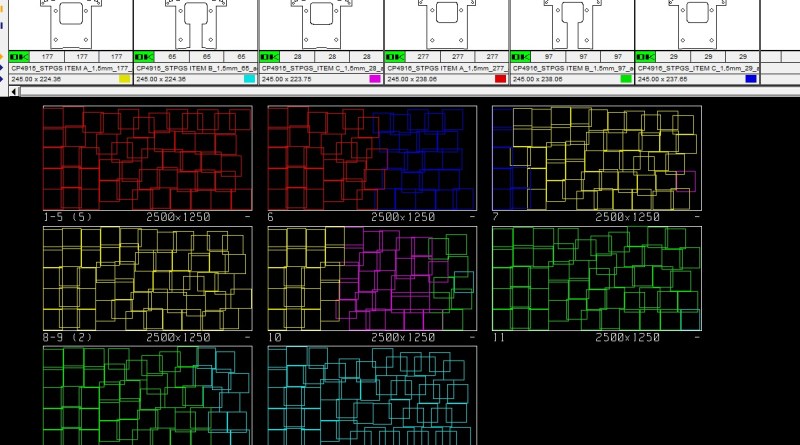This screenshot has width=800, height=445.
Task: Click the green status icon for ITEM C 29
Action: click(x=646, y=57)
